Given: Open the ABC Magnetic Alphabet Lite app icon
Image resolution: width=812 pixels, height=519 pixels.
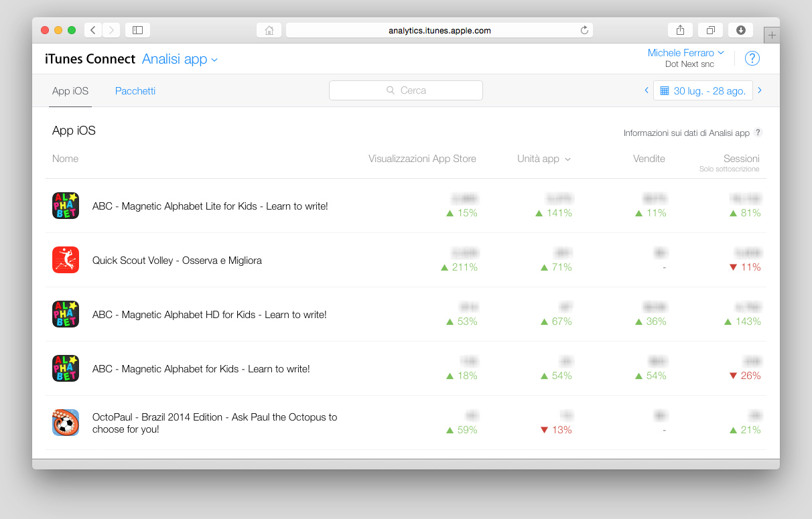Looking at the screenshot, I should 66,206.
